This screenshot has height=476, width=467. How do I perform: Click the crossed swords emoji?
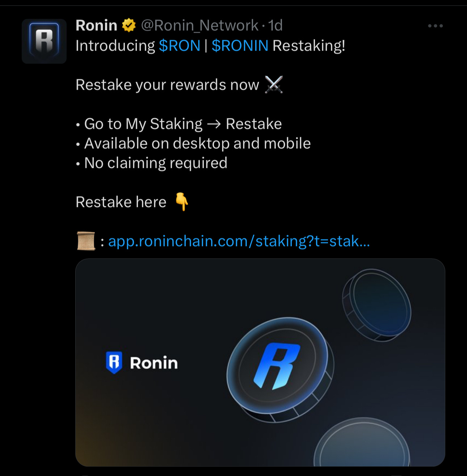[274, 85]
